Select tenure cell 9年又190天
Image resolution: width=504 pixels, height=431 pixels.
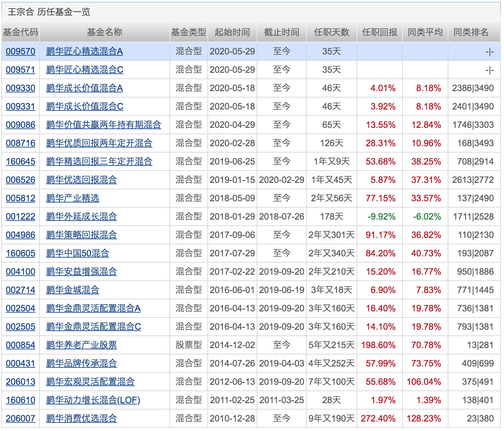pyautogui.click(x=332, y=418)
